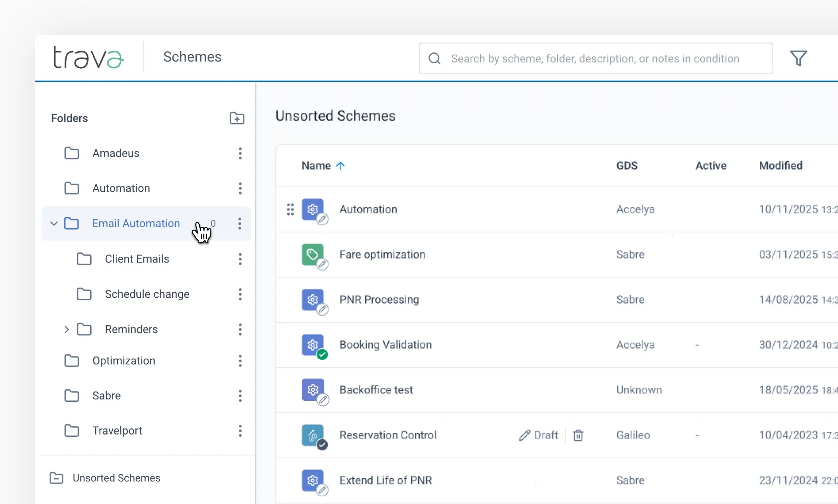Open the filter funnel icon

coord(798,58)
